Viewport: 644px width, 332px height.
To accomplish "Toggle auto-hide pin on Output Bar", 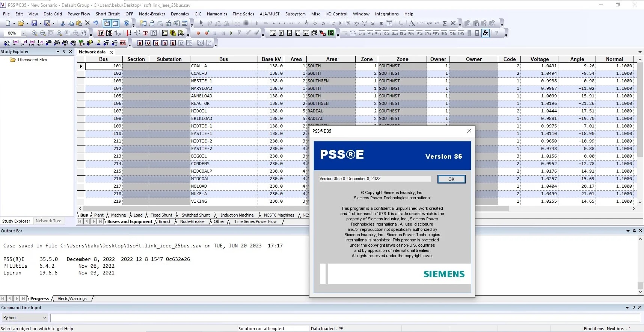I will [634, 231].
